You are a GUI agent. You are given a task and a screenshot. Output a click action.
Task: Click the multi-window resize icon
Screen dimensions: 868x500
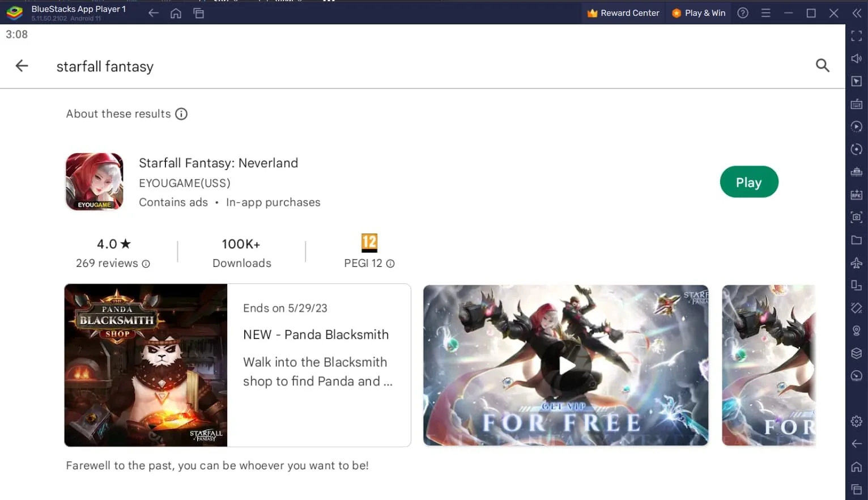(857, 285)
